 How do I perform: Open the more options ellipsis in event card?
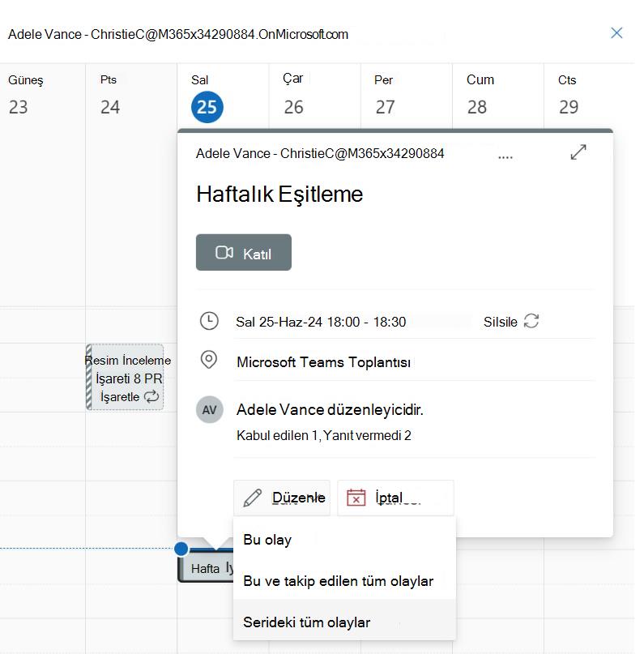[505, 157]
